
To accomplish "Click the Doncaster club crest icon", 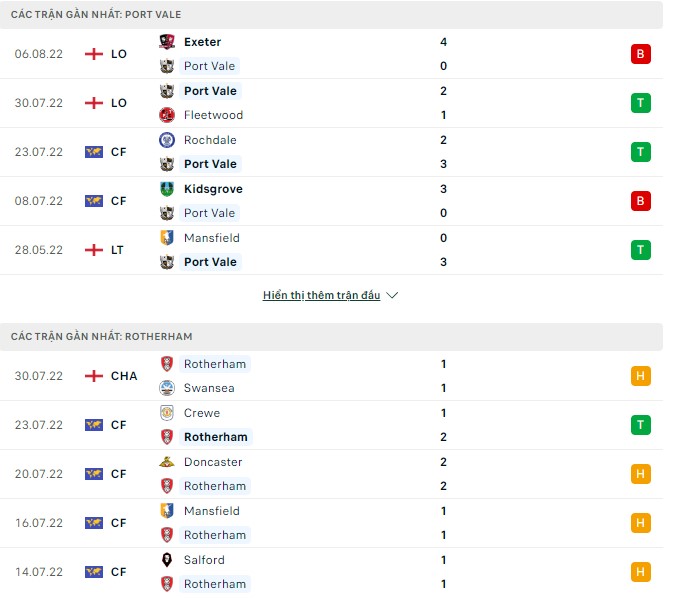I will click(x=167, y=462).
